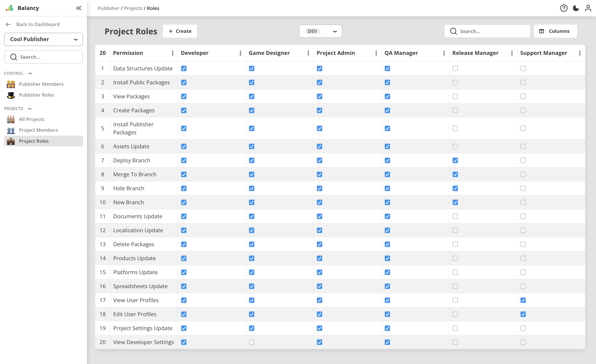Collapse the PROJECTS section
Viewport: 596px width, 364px height.
coord(29,108)
